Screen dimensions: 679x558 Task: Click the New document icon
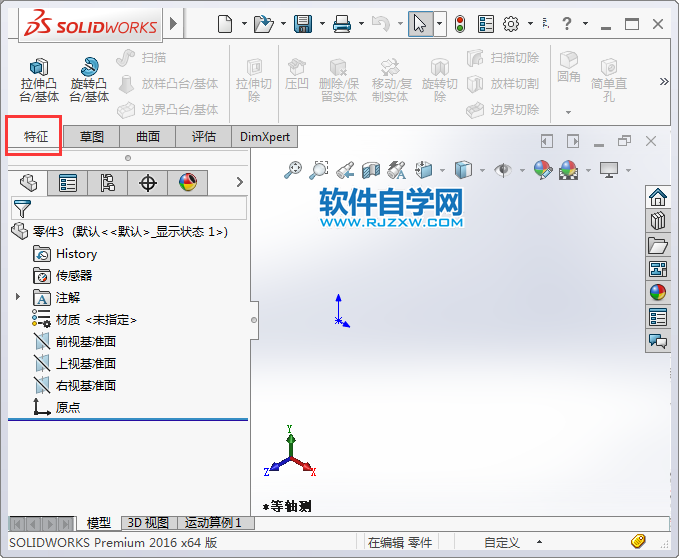pyautogui.click(x=225, y=24)
